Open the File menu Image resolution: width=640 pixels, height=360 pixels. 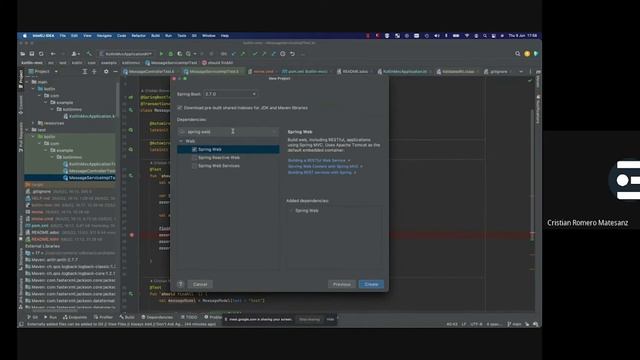coord(62,36)
